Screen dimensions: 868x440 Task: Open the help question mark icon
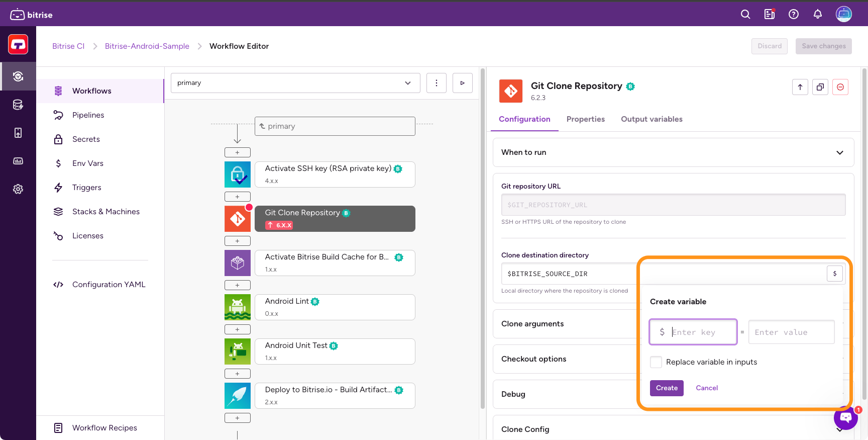point(794,15)
